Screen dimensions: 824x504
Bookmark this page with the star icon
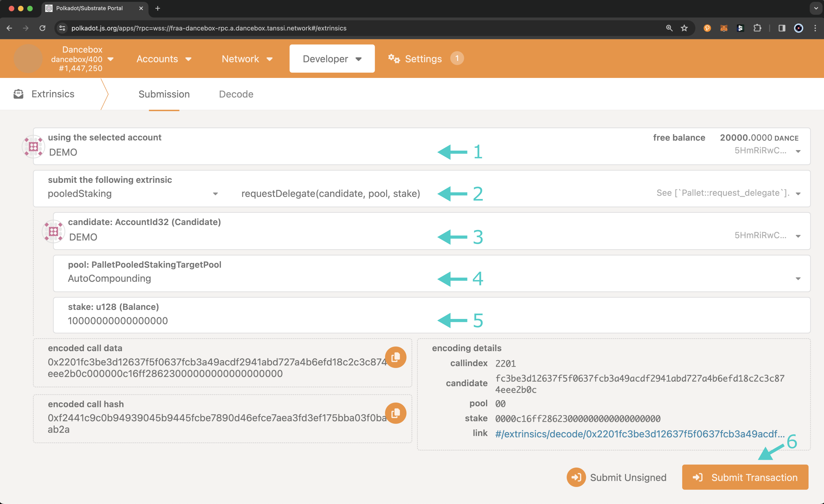coord(684,28)
